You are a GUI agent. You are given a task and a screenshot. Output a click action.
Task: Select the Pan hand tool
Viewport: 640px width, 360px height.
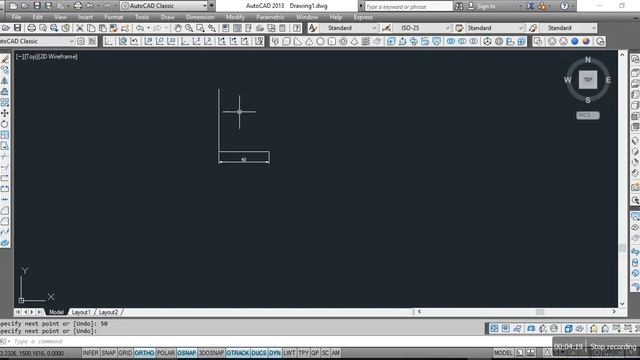click(x=178, y=28)
